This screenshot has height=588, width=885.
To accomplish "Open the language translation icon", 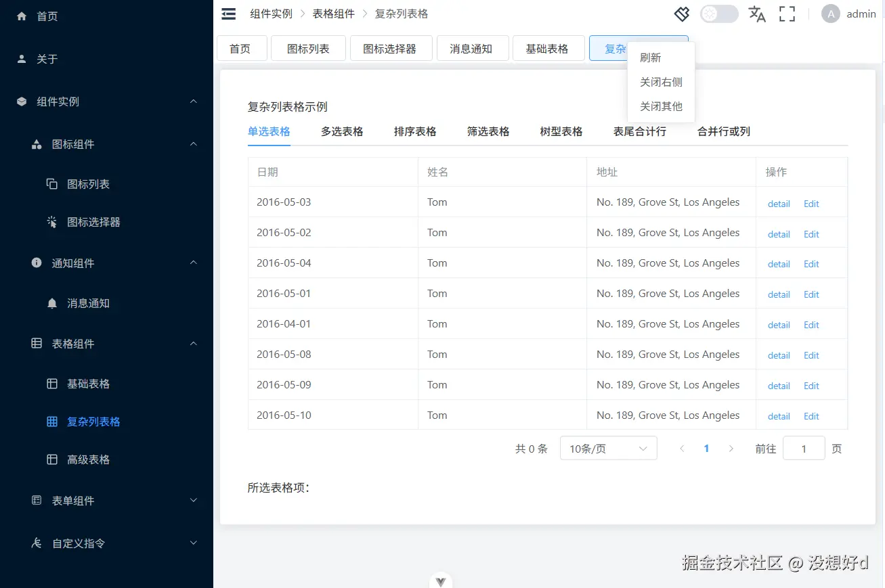I will click(757, 14).
